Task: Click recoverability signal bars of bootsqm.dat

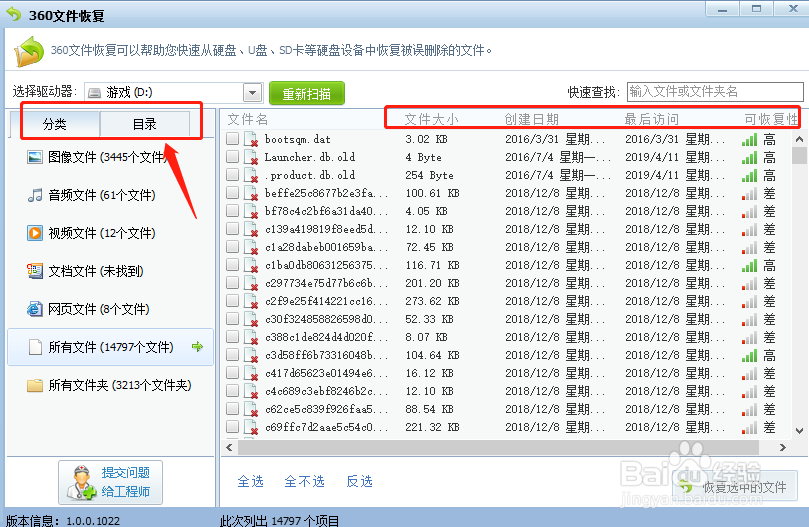Action: (749, 139)
